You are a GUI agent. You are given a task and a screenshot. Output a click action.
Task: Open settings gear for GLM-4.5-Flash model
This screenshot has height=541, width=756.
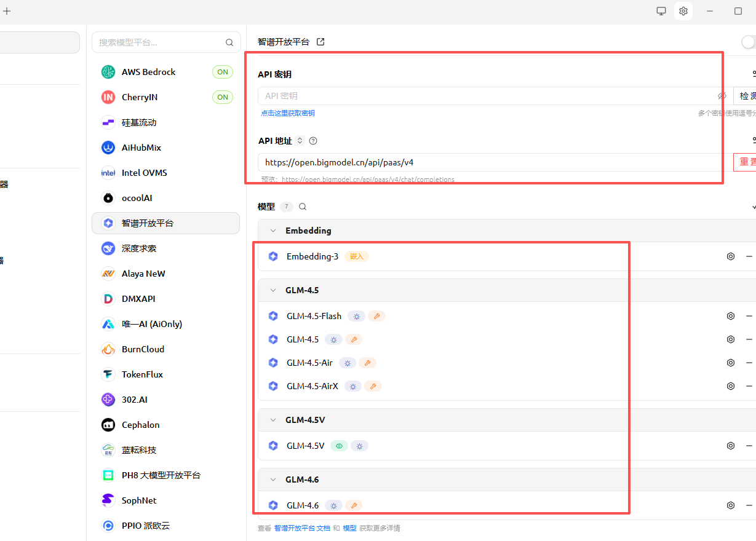[731, 316]
